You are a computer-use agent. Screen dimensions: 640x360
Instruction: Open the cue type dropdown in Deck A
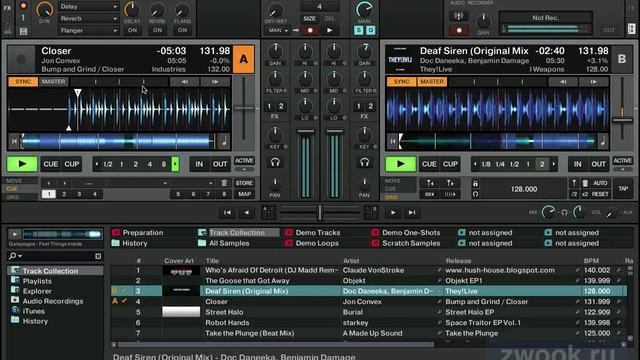click(x=193, y=183)
